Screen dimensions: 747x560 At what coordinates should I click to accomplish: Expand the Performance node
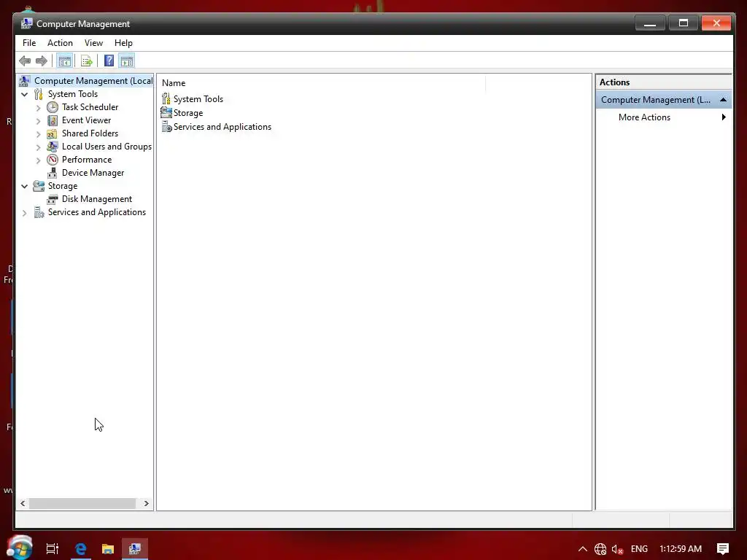[39, 160]
